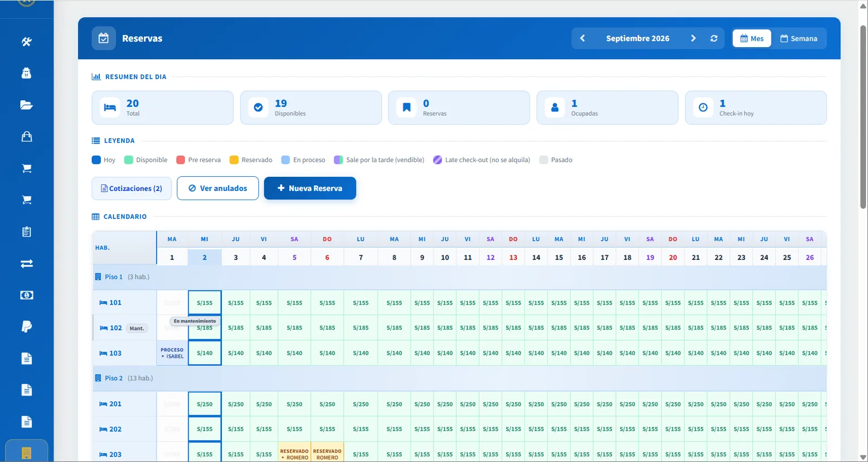
Task: Click the bar chart icon by Resumen del Día
Action: click(96, 77)
